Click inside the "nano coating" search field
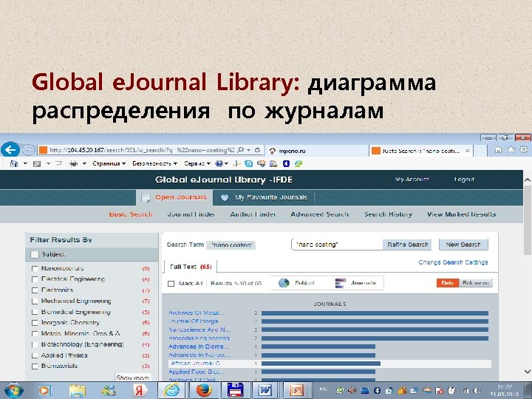The height and width of the screenshot is (399, 532). (337, 245)
